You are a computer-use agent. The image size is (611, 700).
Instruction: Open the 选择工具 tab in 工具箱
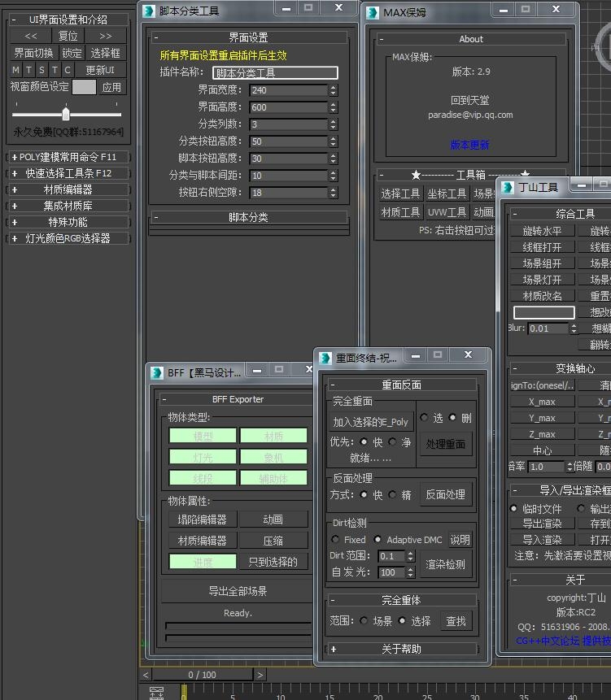tap(400, 193)
